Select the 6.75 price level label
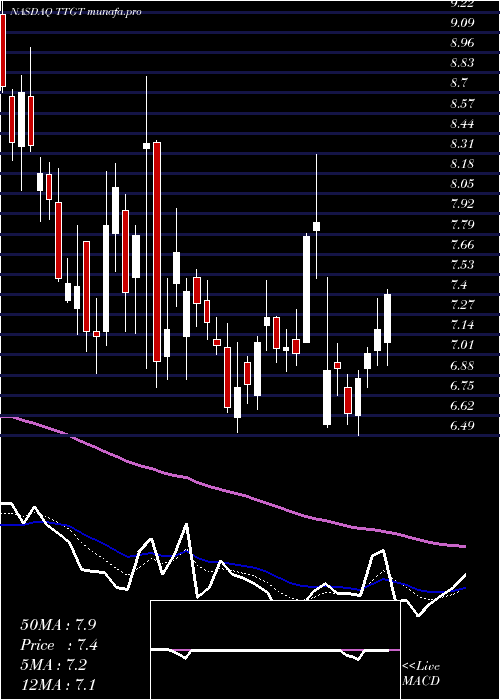 462,386
